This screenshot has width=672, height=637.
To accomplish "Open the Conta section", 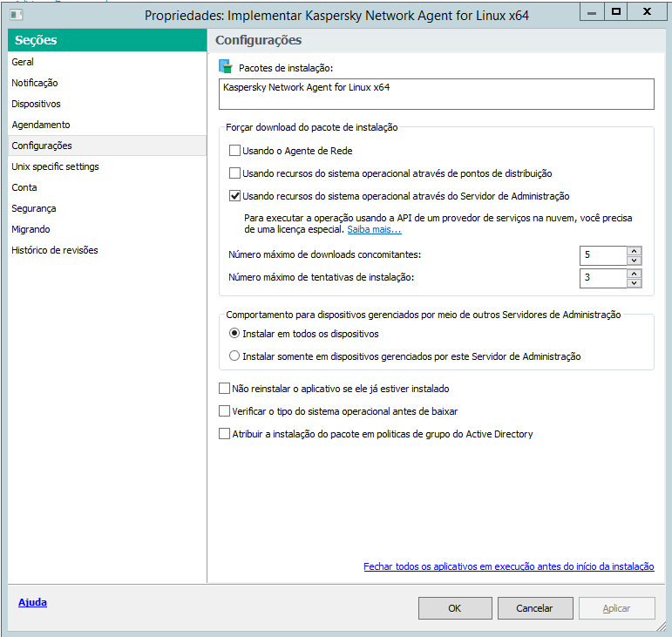I will 107,187.
